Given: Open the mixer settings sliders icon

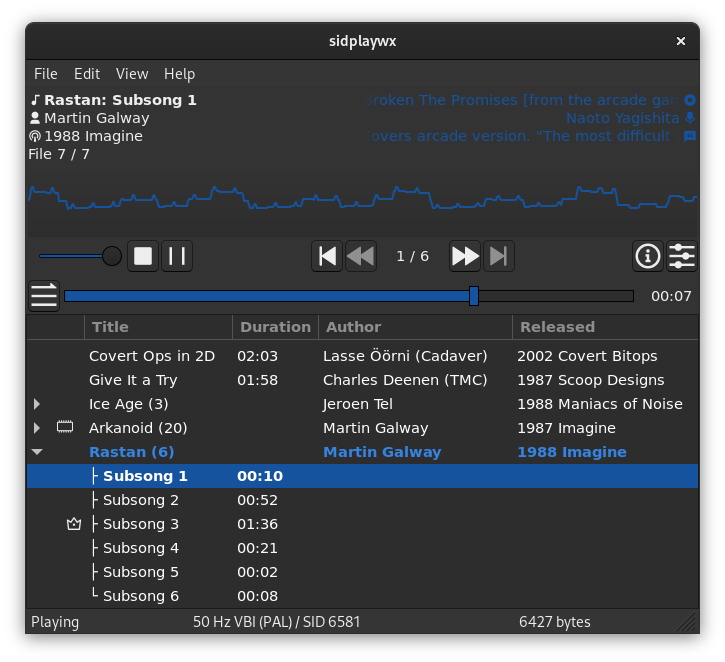Looking at the screenshot, I should tap(682, 256).
